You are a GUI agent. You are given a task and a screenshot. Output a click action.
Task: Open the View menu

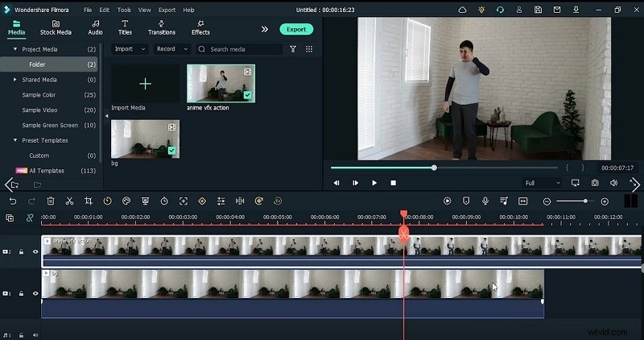(x=144, y=10)
